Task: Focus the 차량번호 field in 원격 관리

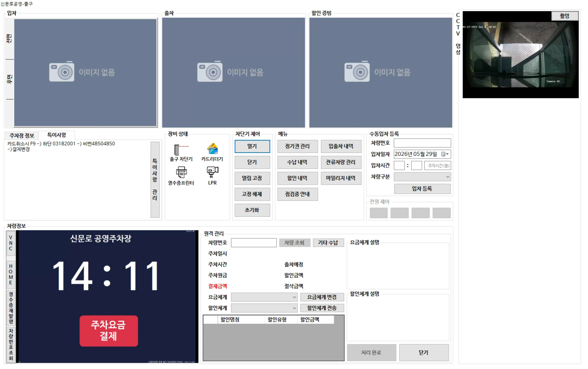Action: tap(254, 243)
